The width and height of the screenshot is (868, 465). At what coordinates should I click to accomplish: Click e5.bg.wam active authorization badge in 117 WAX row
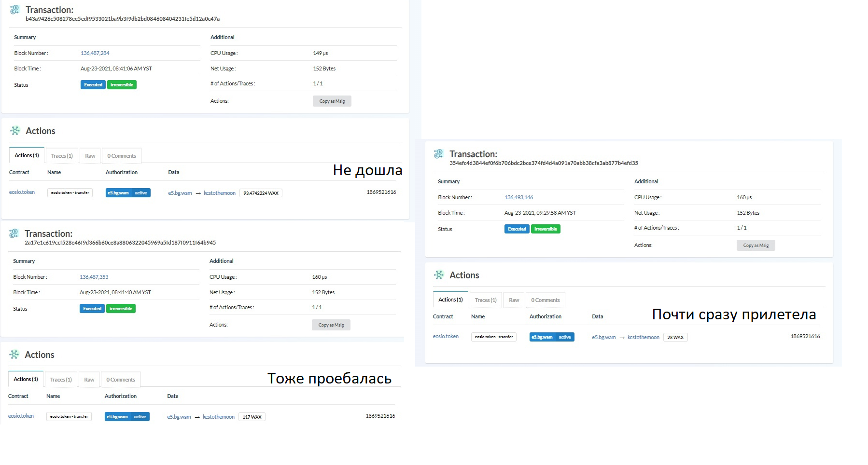coord(127,416)
